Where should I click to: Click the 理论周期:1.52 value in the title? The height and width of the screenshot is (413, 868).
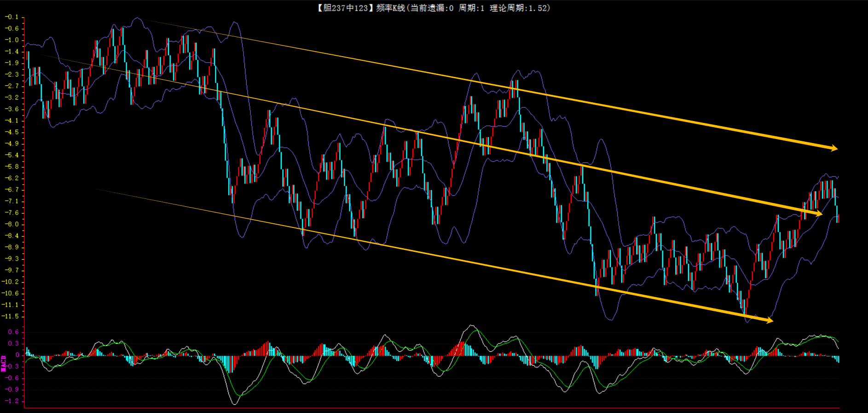pyautogui.click(x=518, y=8)
